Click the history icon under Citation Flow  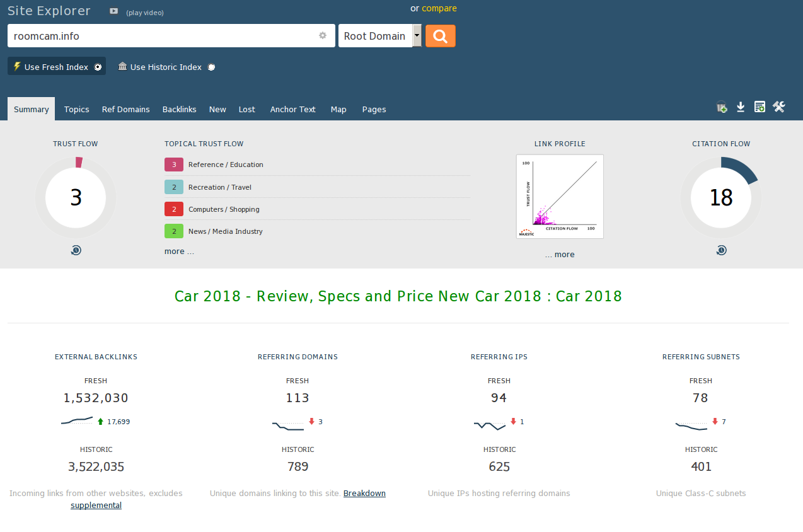(721, 250)
